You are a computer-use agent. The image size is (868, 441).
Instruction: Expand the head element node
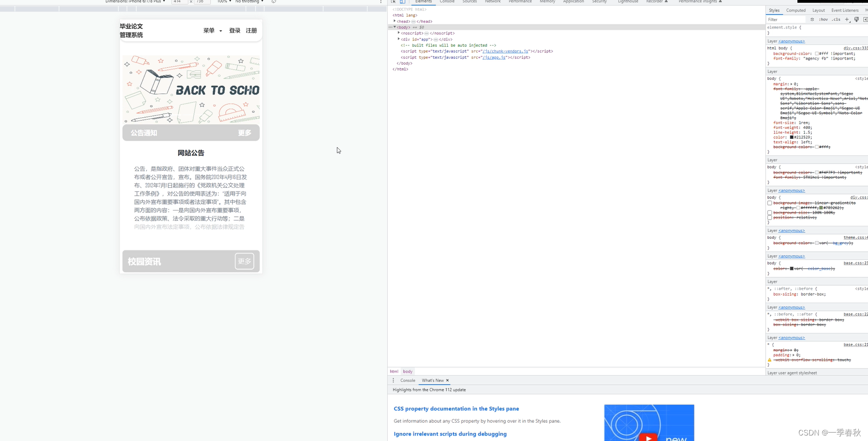point(395,21)
